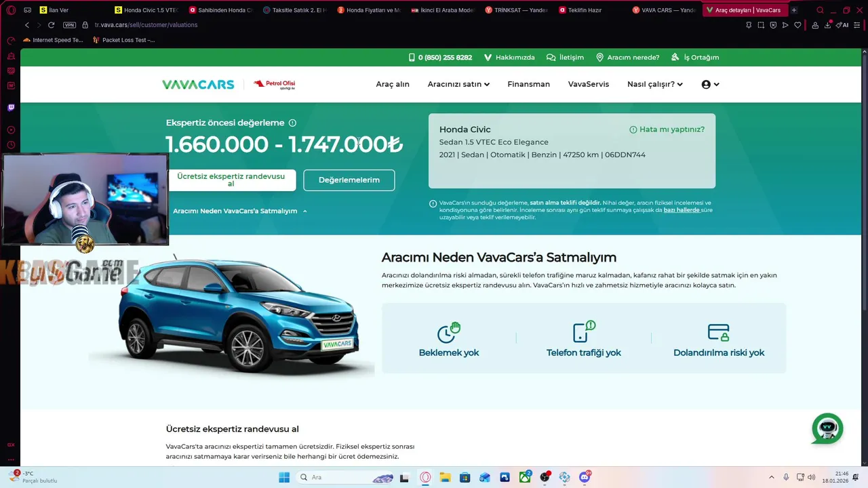Click the Dolandırılma riski yok card icon
Viewport: 868px width, 488px height.
pyautogui.click(x=718, y=332)
